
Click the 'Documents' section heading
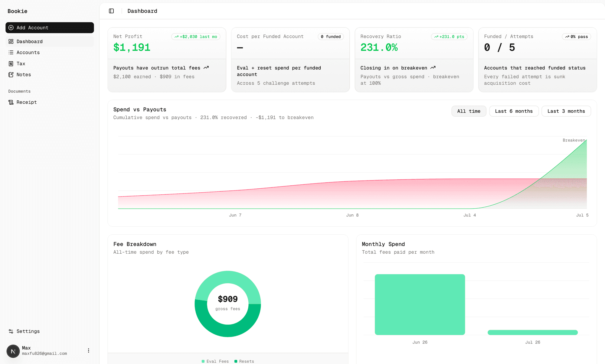coord(19,91)
